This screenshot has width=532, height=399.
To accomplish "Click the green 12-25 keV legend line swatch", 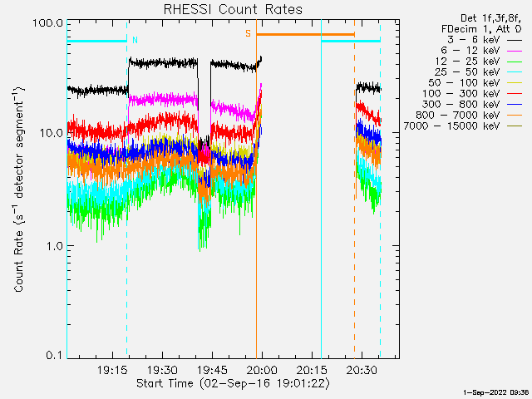I will coord(515,62).
